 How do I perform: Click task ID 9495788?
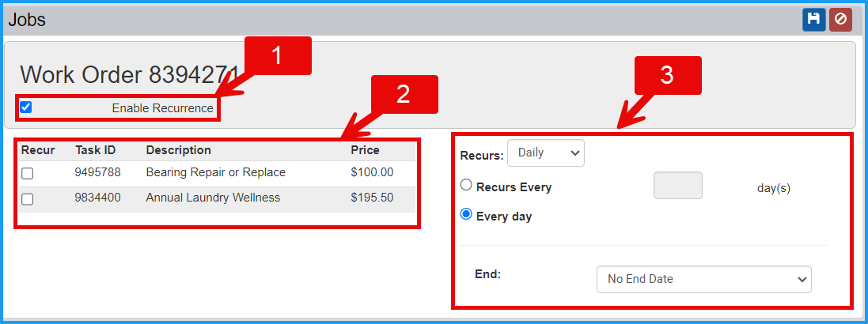(97, 172)
